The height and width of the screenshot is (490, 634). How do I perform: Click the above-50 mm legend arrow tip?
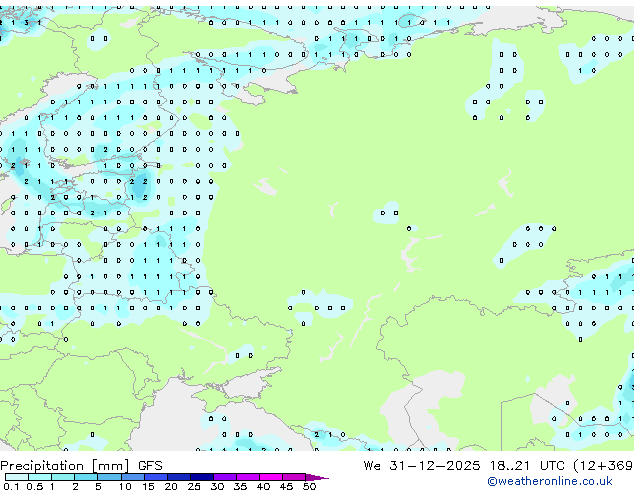point(317,477)
